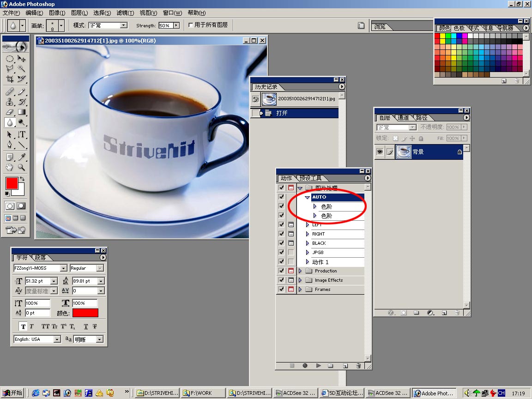This screenshot has width=532, height=399.
Task: Expand the RIGHT action
Action: (308, 234)
